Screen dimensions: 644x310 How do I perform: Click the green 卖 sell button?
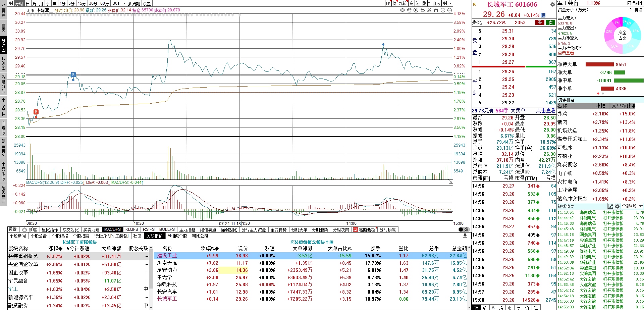(550, 22)
